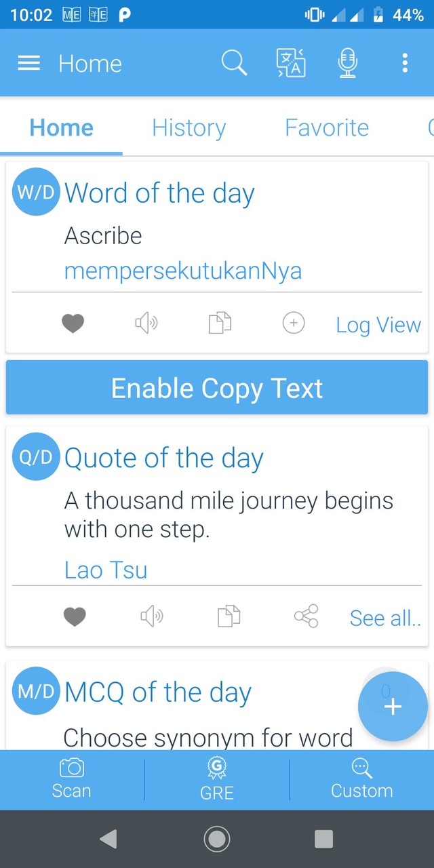Share the quote via the share icon
Screen dimensions: 434x868
click(x=306, y=616)
